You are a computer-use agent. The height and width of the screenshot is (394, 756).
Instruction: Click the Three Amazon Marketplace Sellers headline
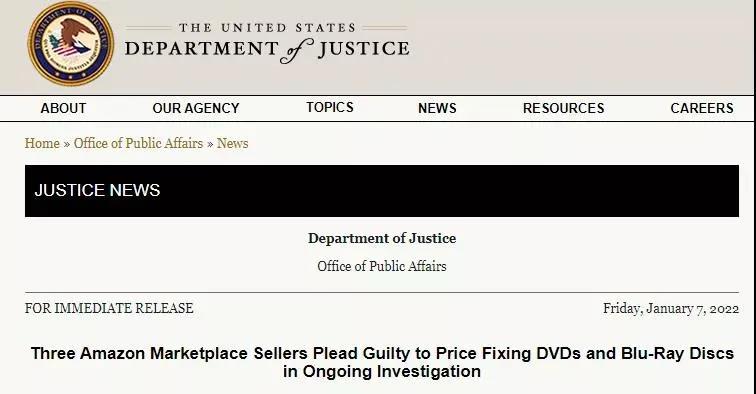click(382, 362)
